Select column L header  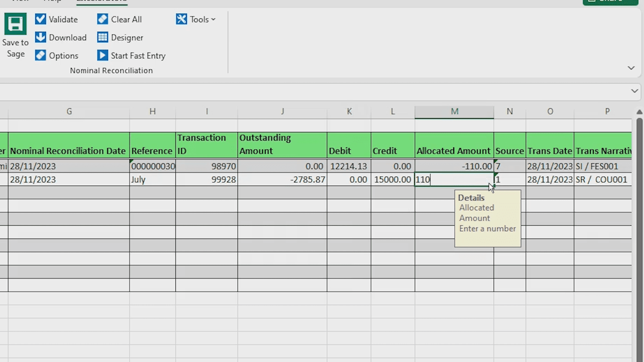point(393,112)
